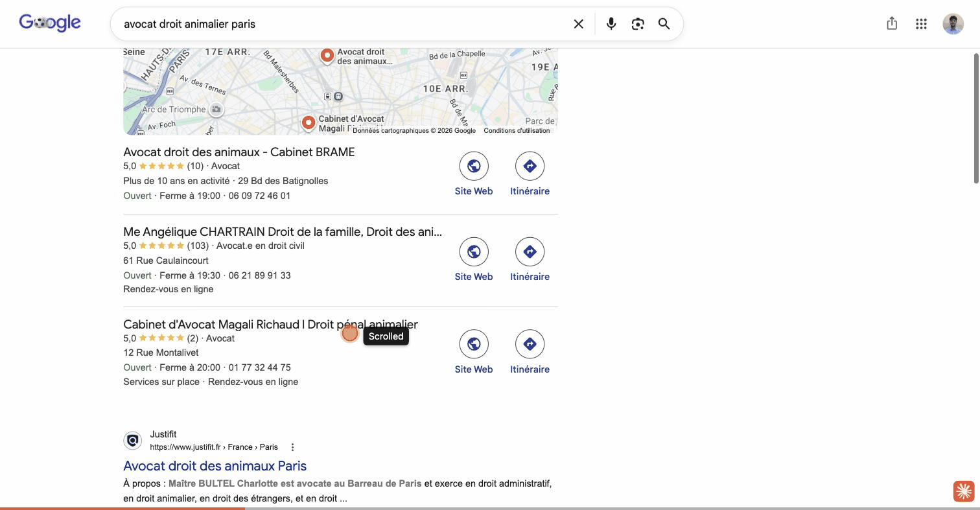The height and width of the screenshot is (510, 980).
Task: Click the address '12 Rue Montalivet'
Action: point(161,353)
